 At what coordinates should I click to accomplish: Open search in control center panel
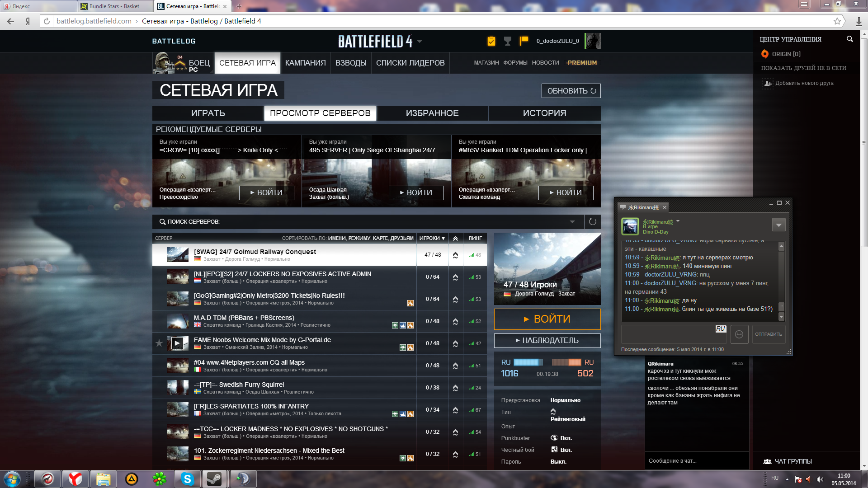[x=850, y=39]
